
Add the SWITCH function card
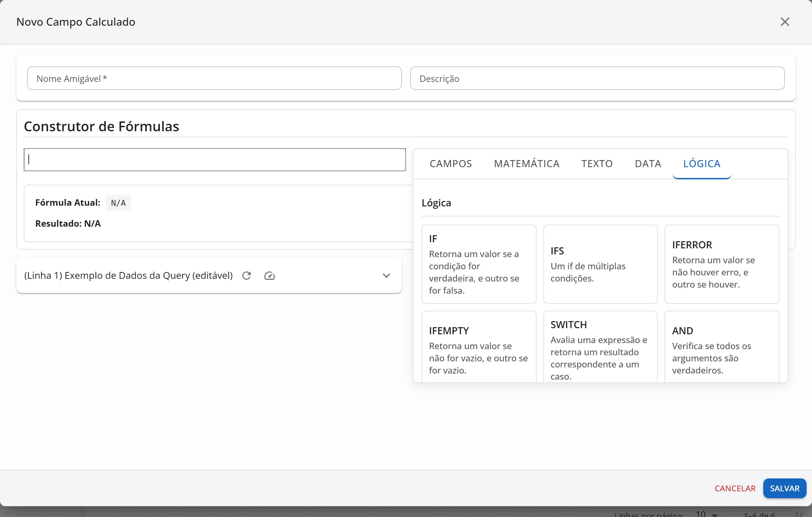(x=600, y=347)
